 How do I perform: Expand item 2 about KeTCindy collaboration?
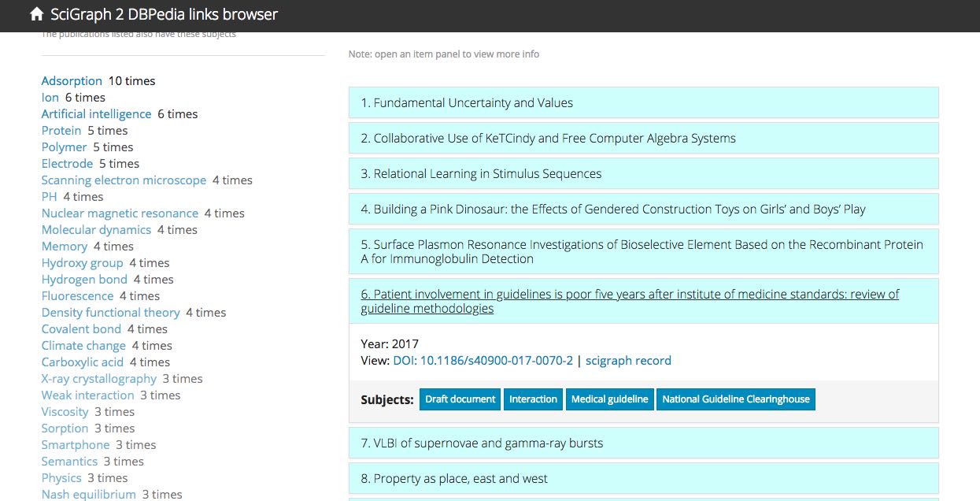643,138
